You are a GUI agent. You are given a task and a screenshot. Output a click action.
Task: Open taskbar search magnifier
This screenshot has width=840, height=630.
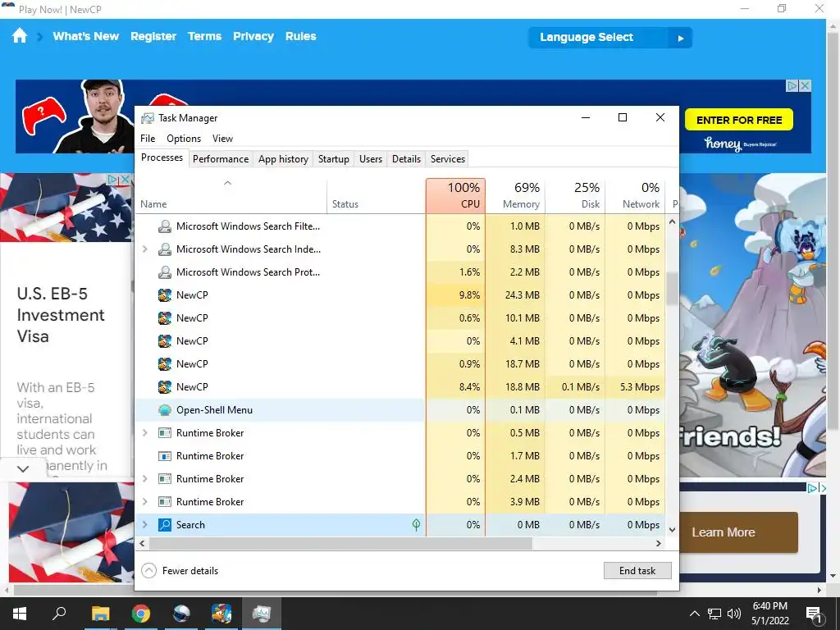point(59,613)
